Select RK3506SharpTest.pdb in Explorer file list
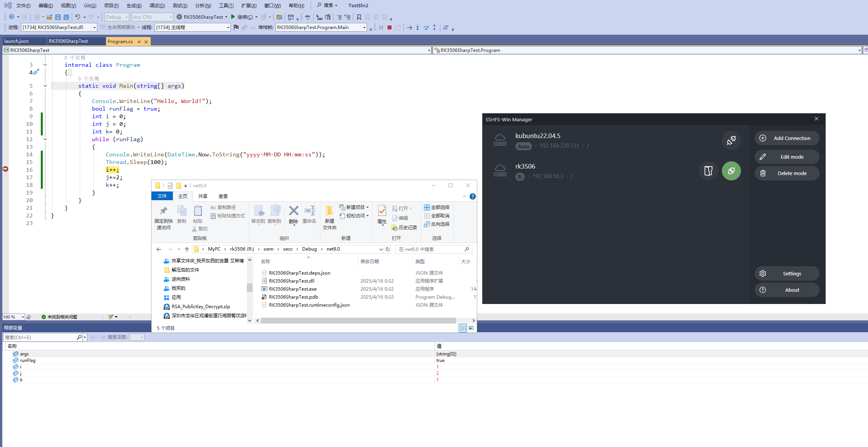868x447 pixels. click(293, 297)
